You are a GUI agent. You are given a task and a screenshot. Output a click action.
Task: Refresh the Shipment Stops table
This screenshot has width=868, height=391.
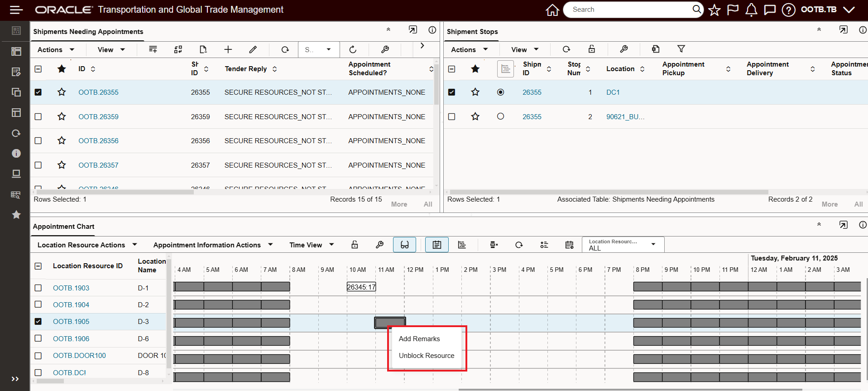coord(566,49)
